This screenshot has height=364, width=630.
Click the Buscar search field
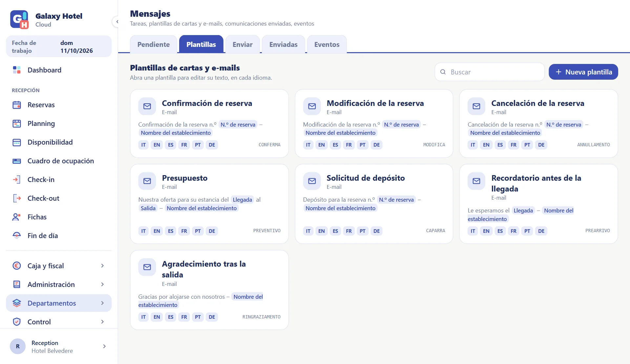point(490,72)
